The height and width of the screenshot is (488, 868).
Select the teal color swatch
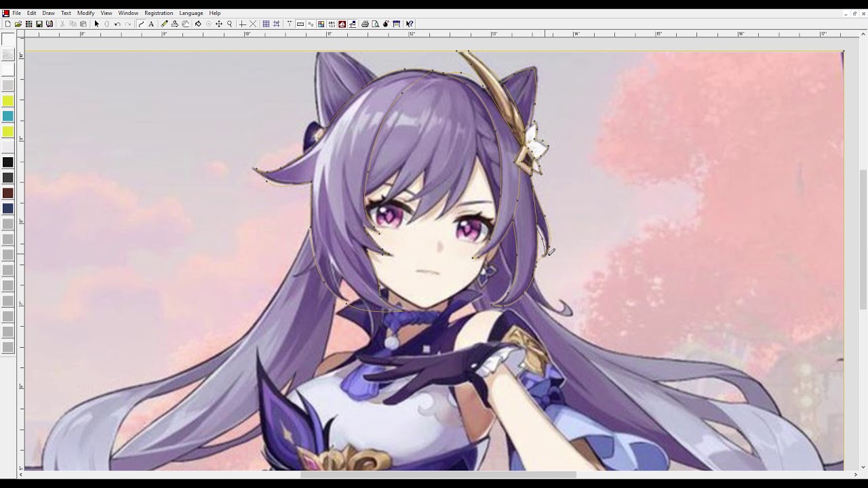point(8,116)
